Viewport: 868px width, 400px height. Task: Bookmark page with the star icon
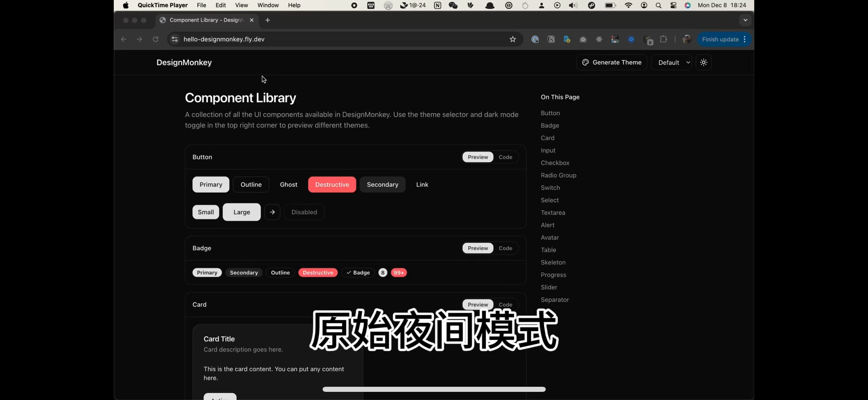click(x=512, y=39)
